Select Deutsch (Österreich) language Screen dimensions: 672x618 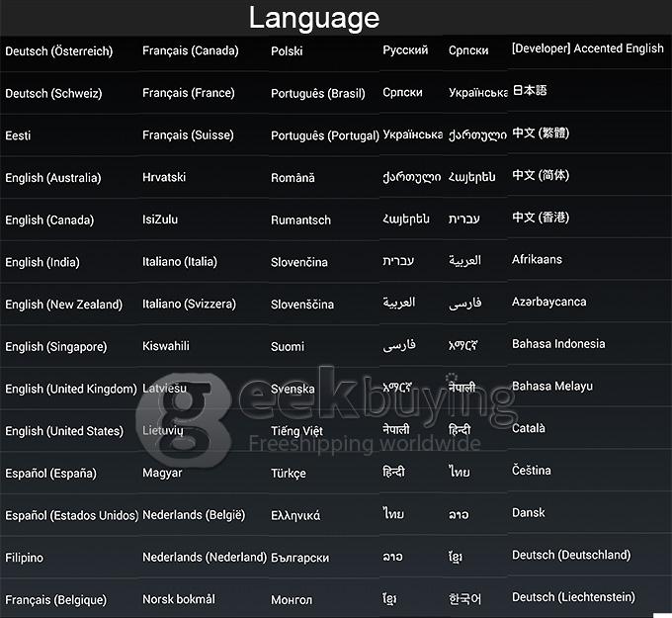tap(58, 51)
